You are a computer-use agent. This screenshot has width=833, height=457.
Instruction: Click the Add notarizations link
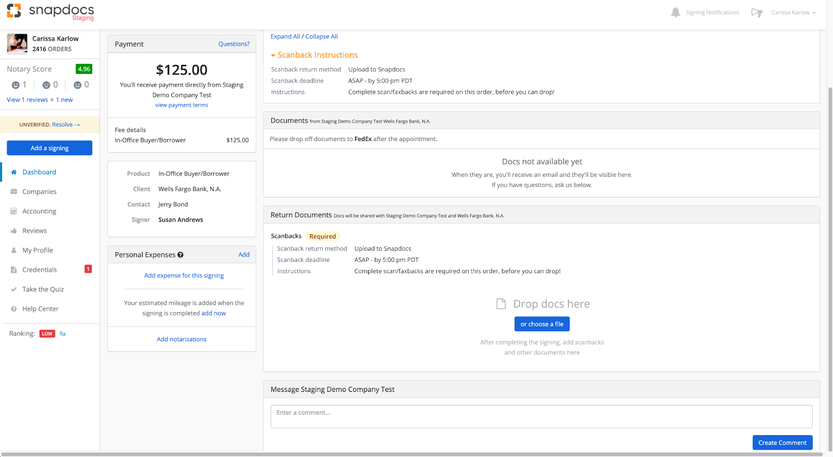pos(181,339)
